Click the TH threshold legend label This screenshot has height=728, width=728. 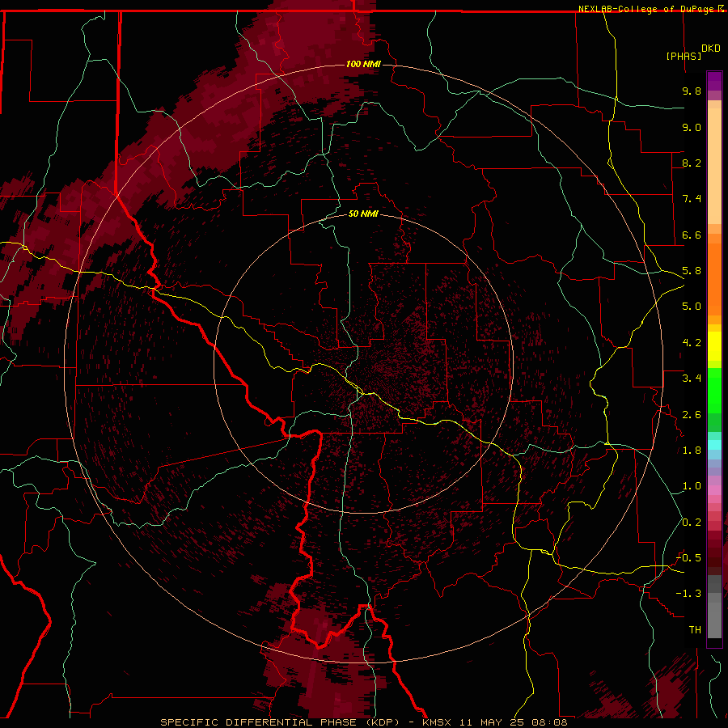(695, 630)
